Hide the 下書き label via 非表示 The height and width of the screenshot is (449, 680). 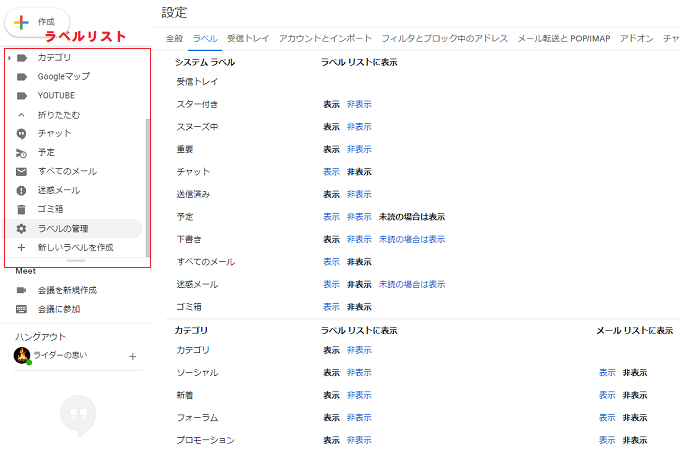point(359,239)
